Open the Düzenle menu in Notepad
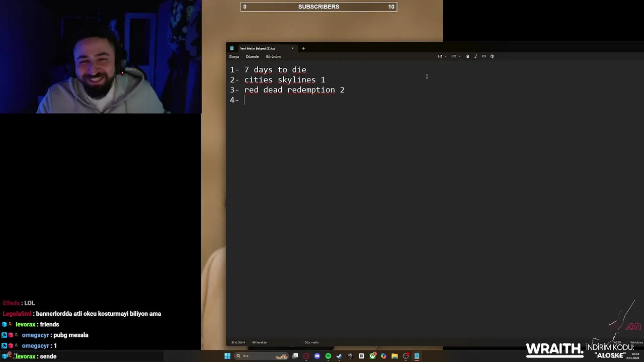This screenshot has width=644, height=362. 252,57
